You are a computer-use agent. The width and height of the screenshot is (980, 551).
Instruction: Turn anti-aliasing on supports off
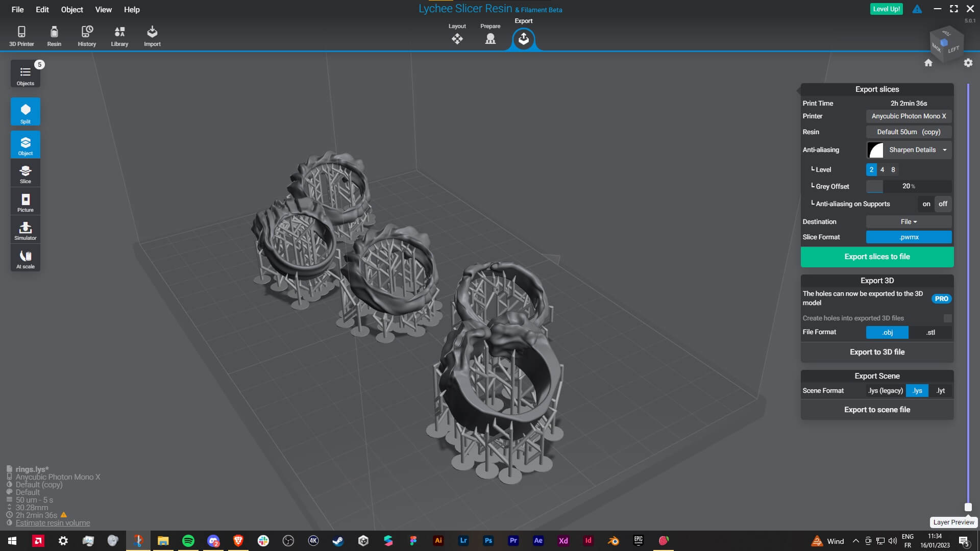[943, 204]
